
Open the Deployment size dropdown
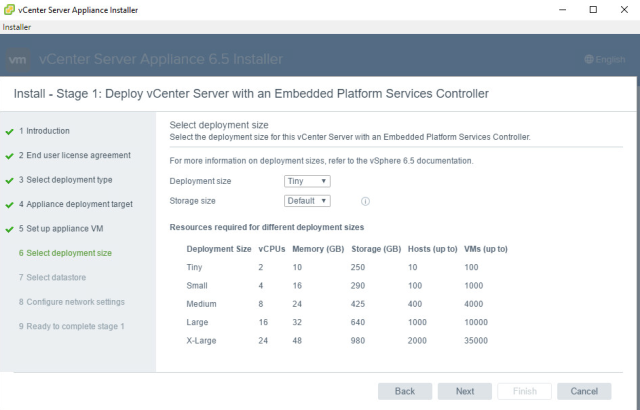[307, 181]
